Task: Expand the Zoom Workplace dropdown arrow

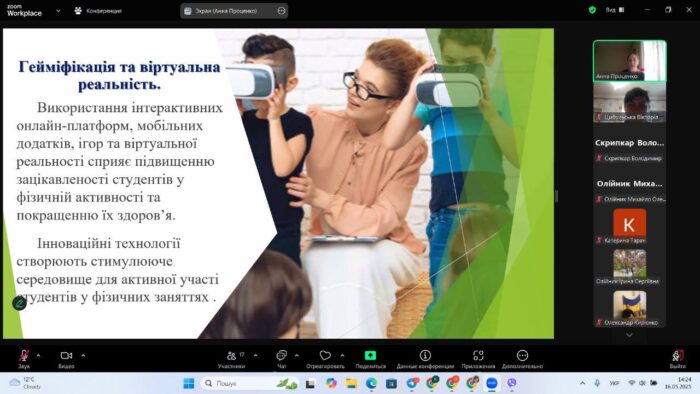Action: pos(58,11)
